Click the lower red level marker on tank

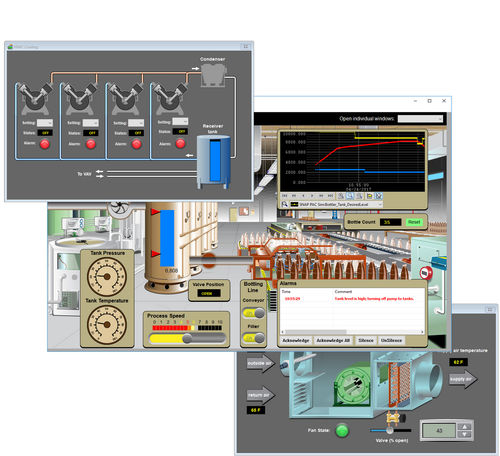coord(155,254)
